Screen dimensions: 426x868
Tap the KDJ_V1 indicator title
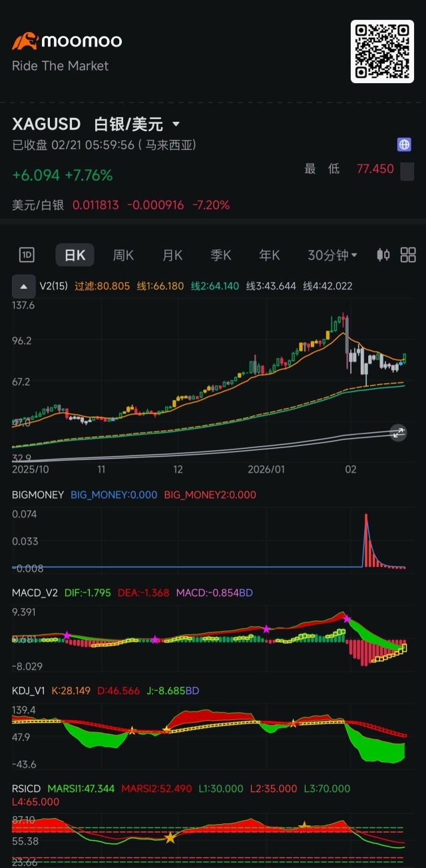pos(29,690)
